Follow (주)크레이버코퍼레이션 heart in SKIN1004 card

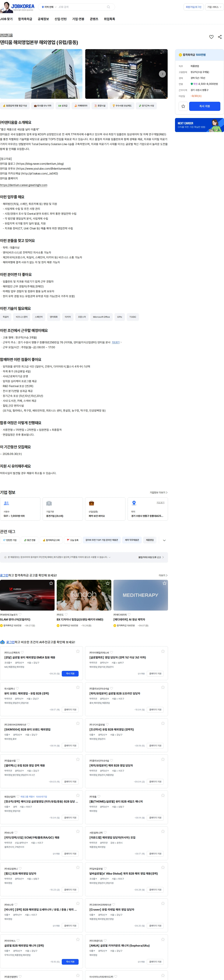29,724
